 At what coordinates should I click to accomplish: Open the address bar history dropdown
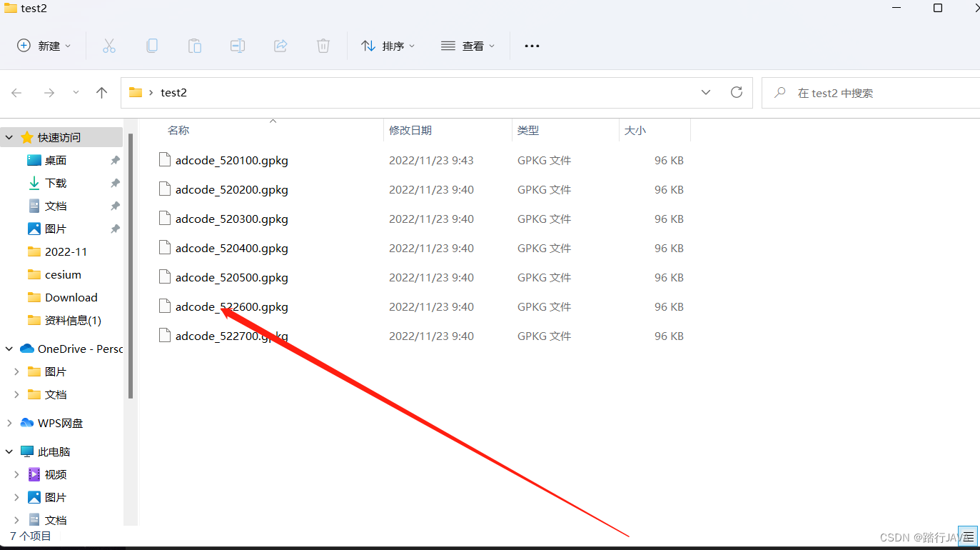(706, 93)
